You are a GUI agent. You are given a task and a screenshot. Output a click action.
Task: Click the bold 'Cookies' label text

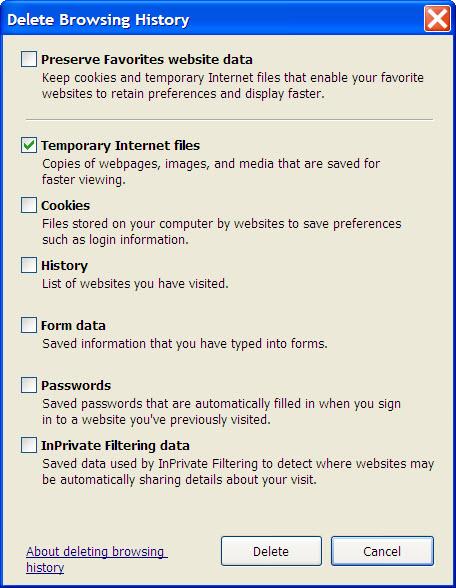66,206
